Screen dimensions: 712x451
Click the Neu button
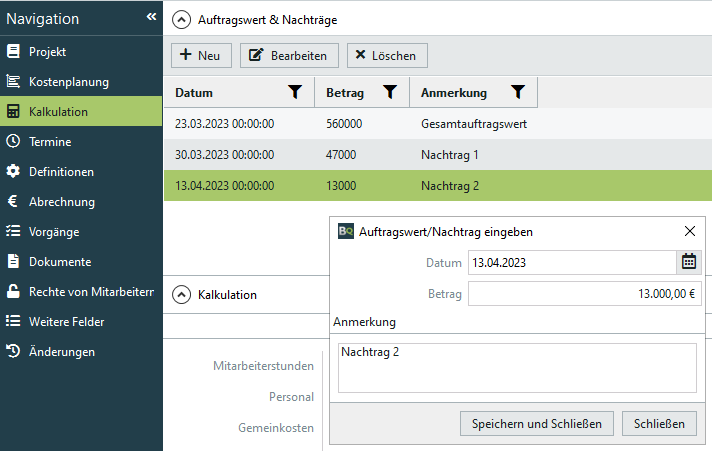point(202,55)
